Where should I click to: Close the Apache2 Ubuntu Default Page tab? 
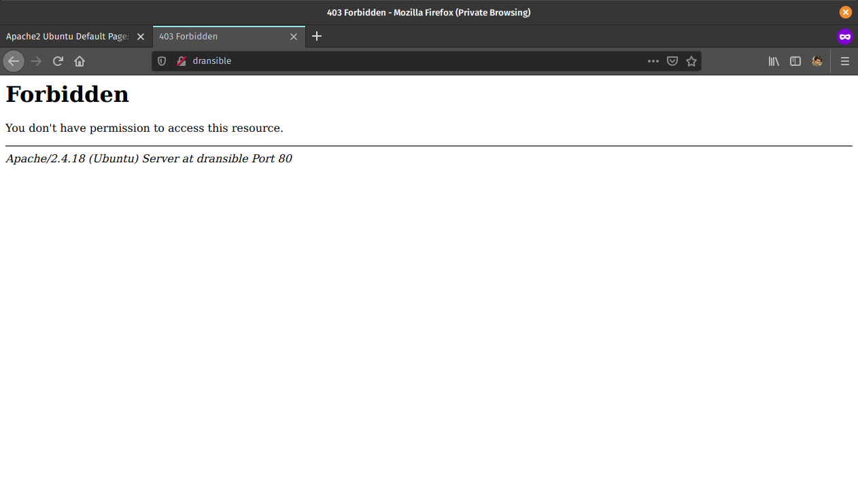[x=141, y=37]
